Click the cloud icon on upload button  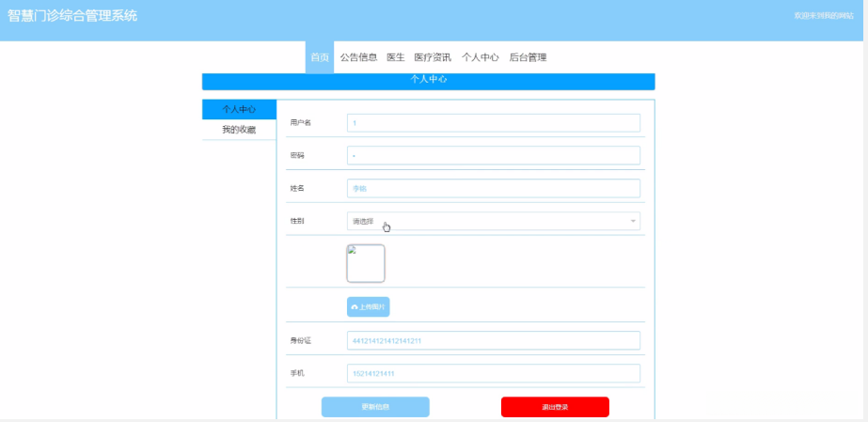(x=355, y=307)
